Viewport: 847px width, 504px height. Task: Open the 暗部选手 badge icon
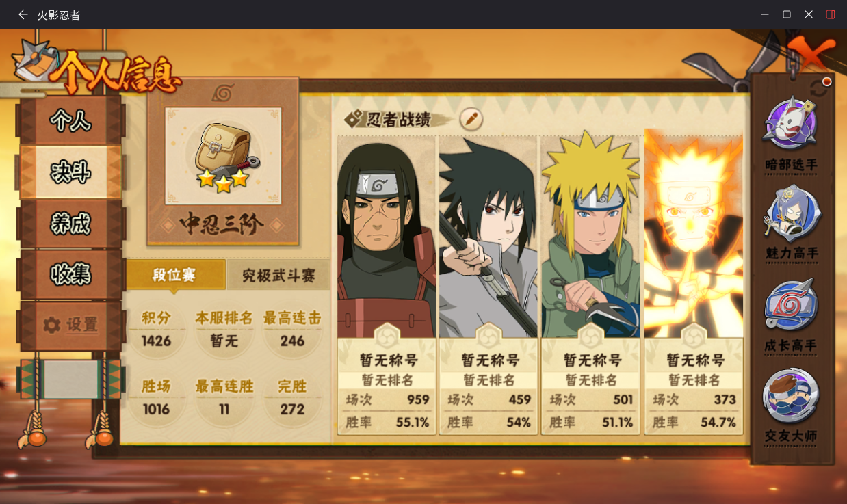click(790, 124)
